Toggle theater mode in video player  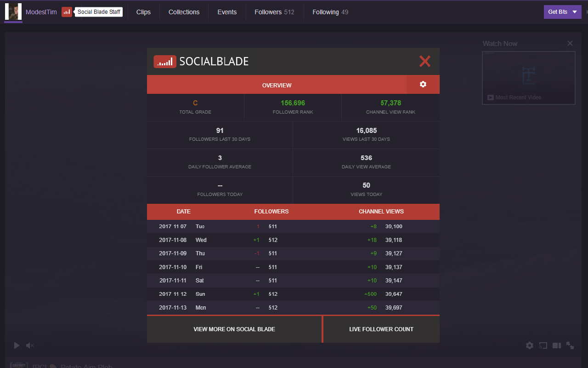556,345
